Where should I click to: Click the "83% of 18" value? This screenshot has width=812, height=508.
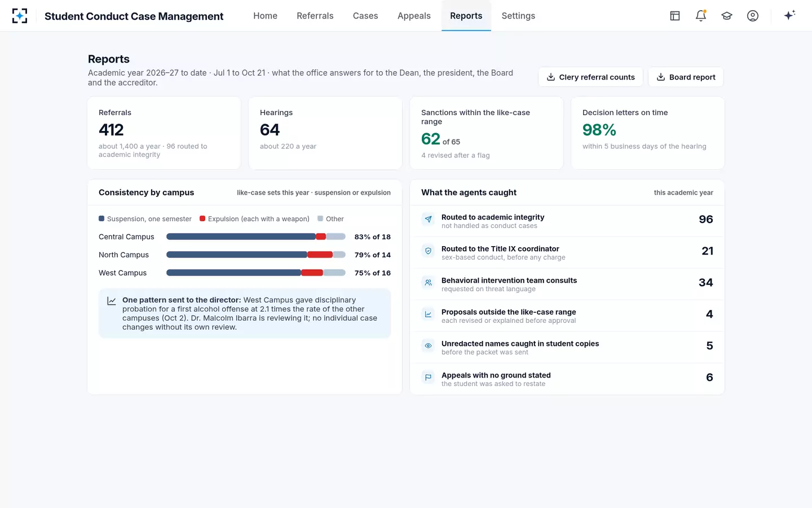pos(373,237)
